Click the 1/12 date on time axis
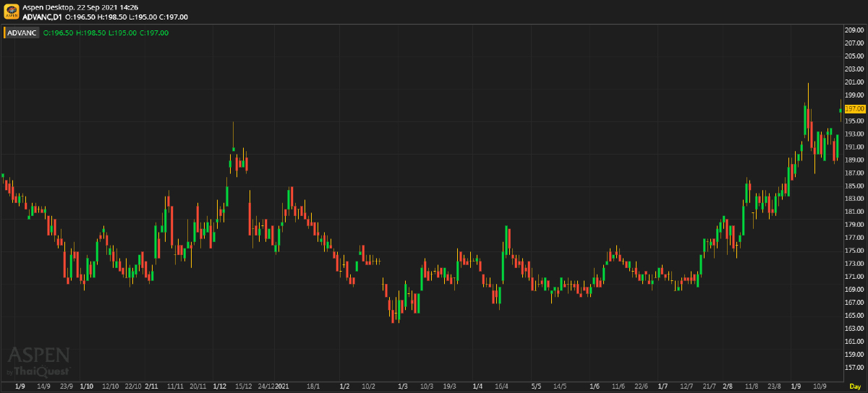 220,387
